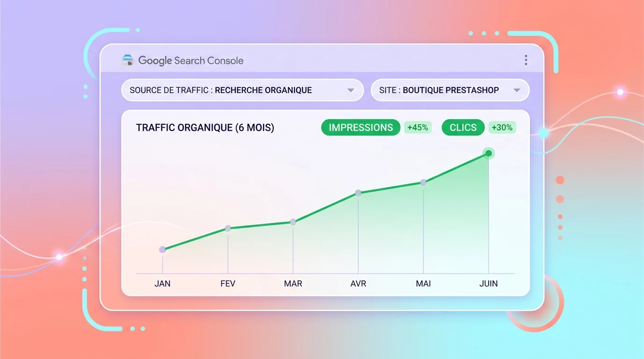Select the FEV data point on the chart
644x359 pixels.
(228, 228)
